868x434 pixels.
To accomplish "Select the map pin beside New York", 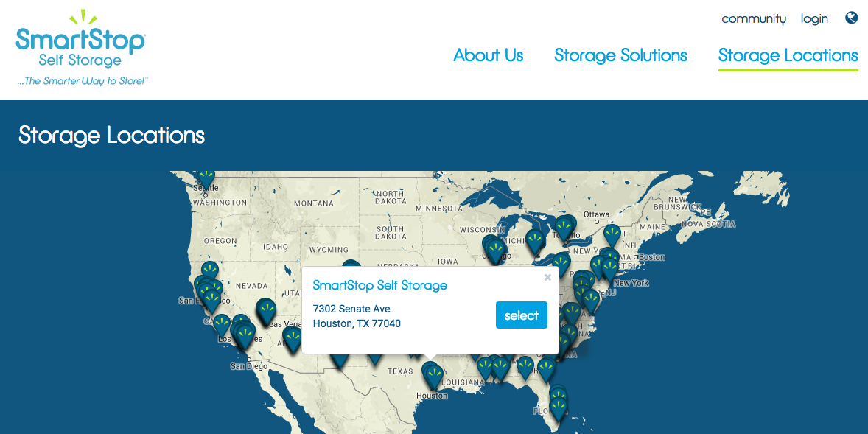I will coord(609,268).
